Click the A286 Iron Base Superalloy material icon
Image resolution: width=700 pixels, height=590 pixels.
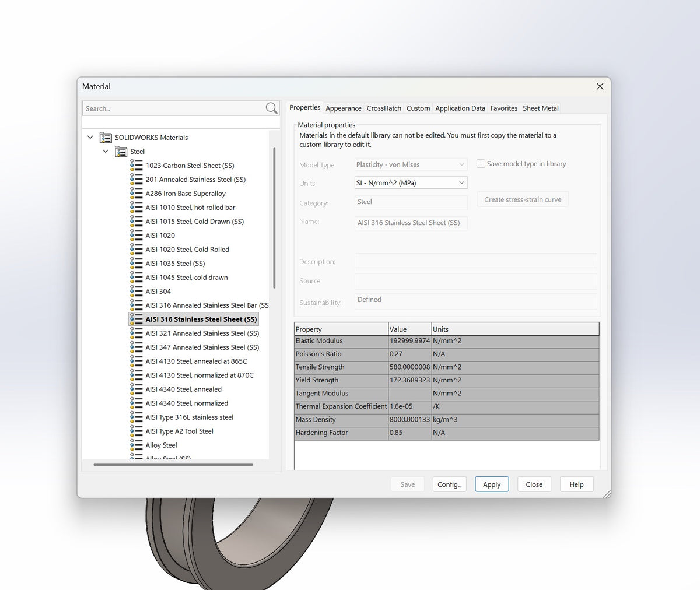pos(136,194)
